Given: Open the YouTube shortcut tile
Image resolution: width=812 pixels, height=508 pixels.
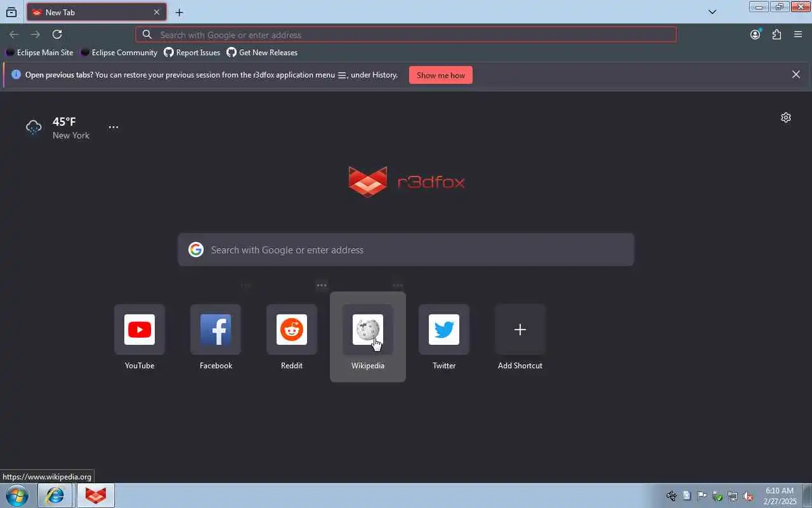Looking at the screenshot, I should coord(140,330).
